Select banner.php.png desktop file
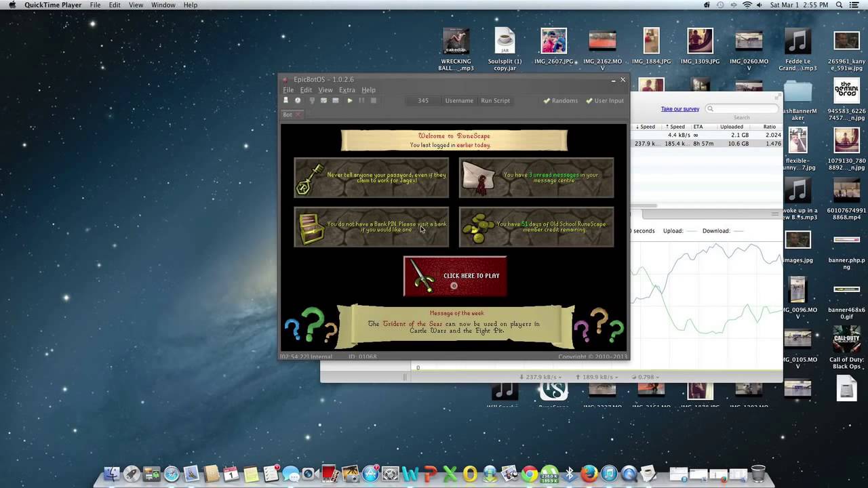Image resolution: width=868 pixels, height=488 pixels. coord(846,250)
